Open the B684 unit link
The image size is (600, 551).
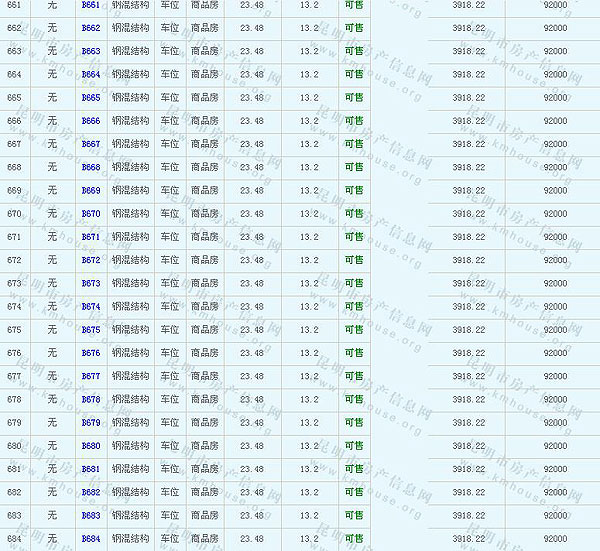click(90, 539)
